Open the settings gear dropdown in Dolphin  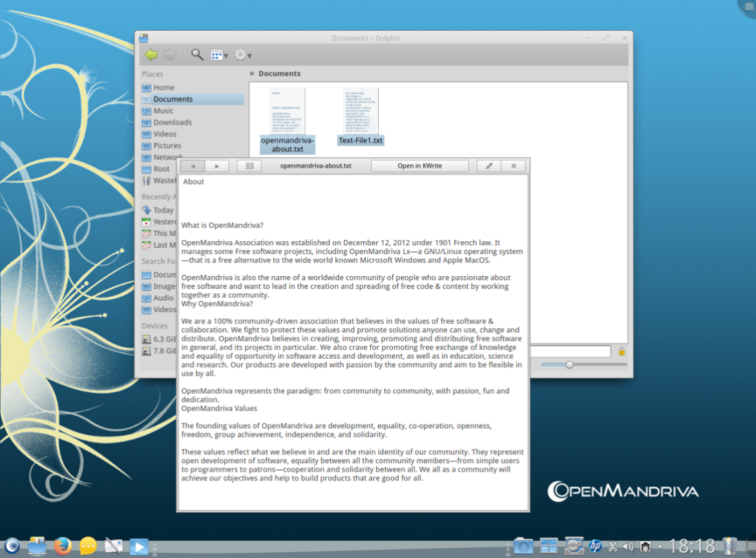click(242, 55)
